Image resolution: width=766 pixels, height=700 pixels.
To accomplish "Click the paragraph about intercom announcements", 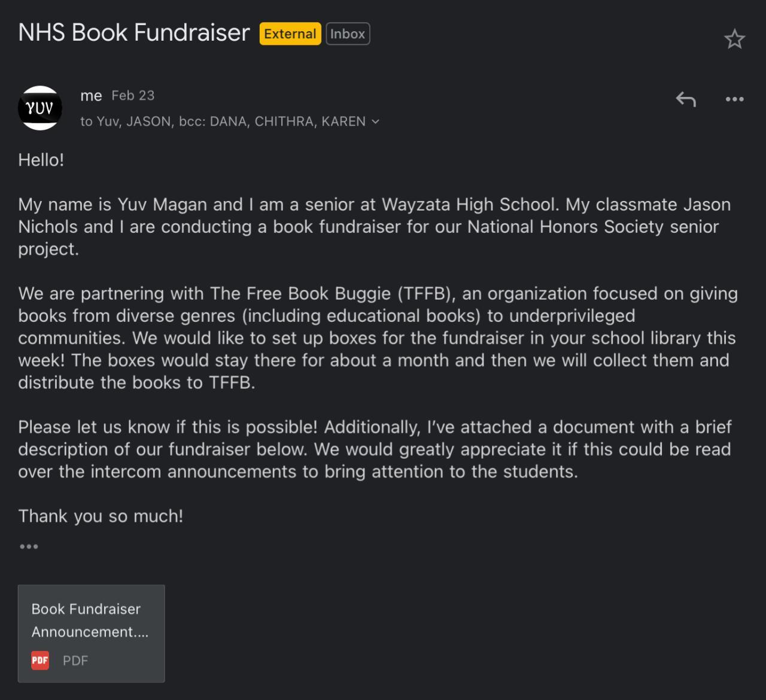I will [374, 449].
